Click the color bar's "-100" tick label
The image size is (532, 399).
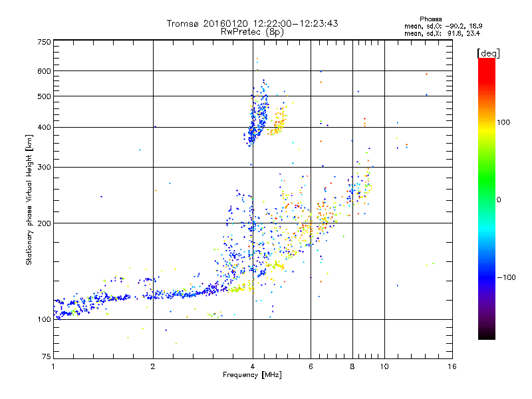point(506,277)
